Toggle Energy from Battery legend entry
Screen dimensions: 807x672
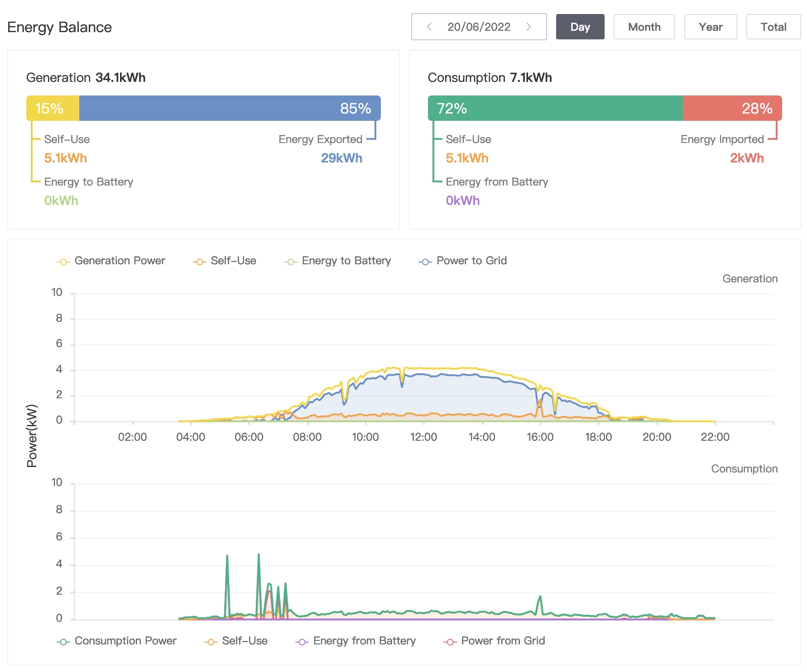pos(356,641)
